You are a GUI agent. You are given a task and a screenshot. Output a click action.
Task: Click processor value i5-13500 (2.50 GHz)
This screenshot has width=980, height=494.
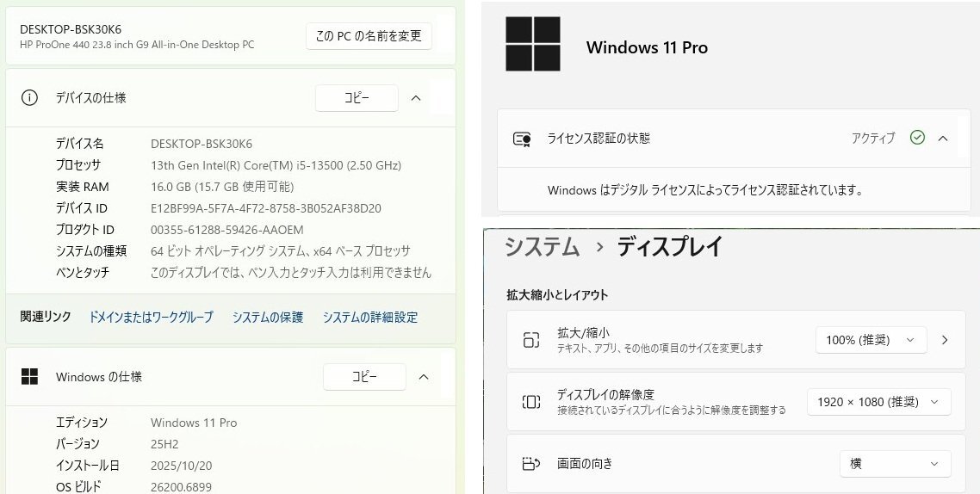pyautogui.click(x=276, y=165)
